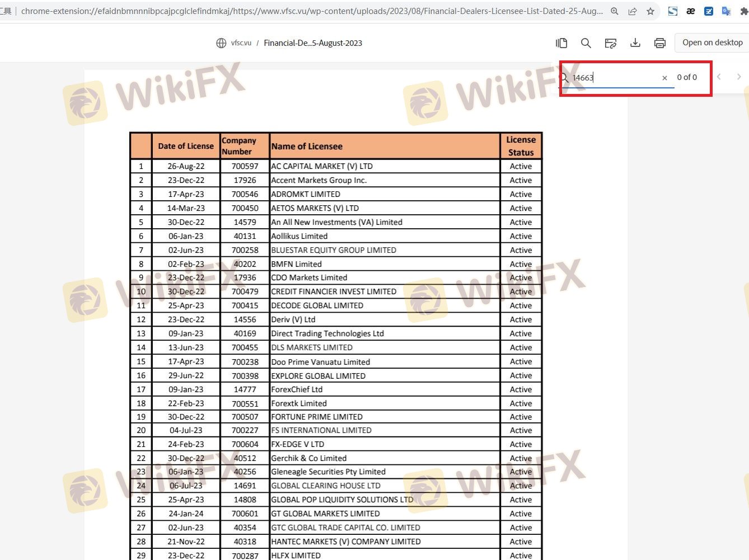Click 'Gleneagle Securities Pty Limited' cell

385,472
